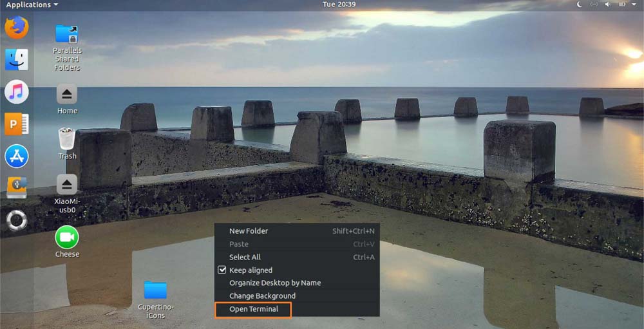Open the orange presentation app dock icon

17,124
